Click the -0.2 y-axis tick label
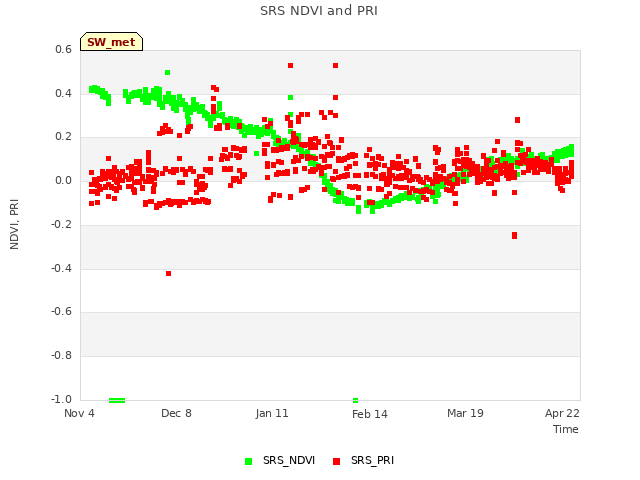 tap(61, 224)
